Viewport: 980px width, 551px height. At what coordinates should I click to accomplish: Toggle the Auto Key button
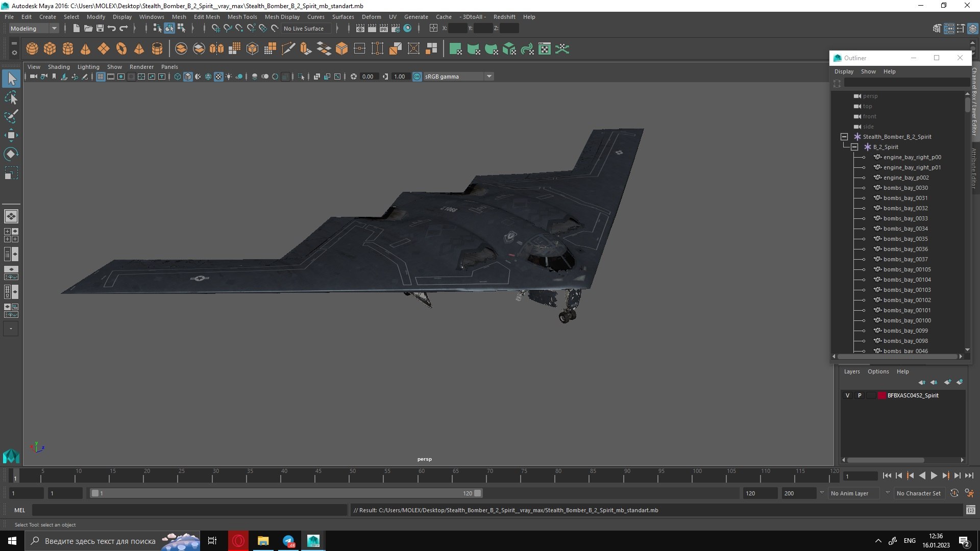954,493
